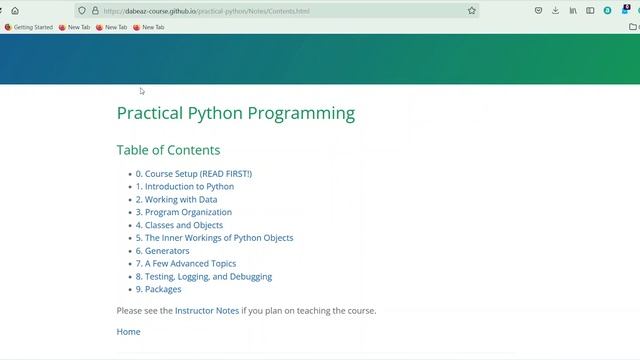The height and width of the screenshot is (360, 640).
Task: Open the tracking protection shield icon
Action: pyautogui.click(x=82, y=11)
